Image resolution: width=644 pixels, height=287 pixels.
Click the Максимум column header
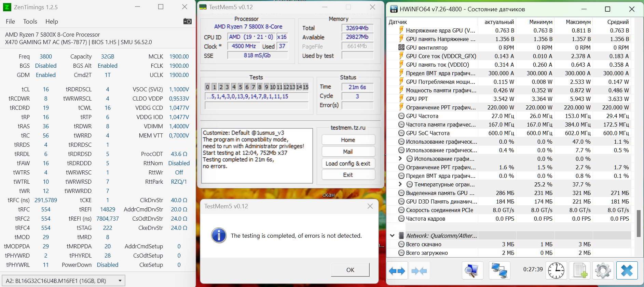tap(578, 22)
